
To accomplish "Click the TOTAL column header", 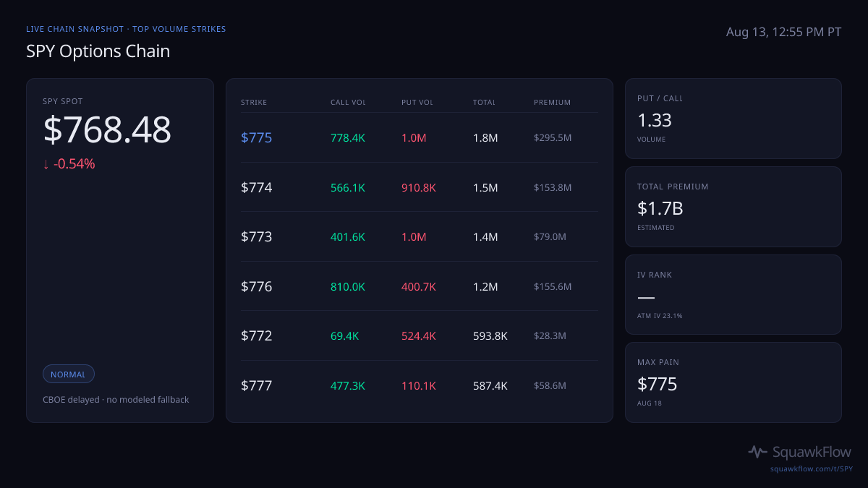I will pyautogui.click(x=484, y=103).
